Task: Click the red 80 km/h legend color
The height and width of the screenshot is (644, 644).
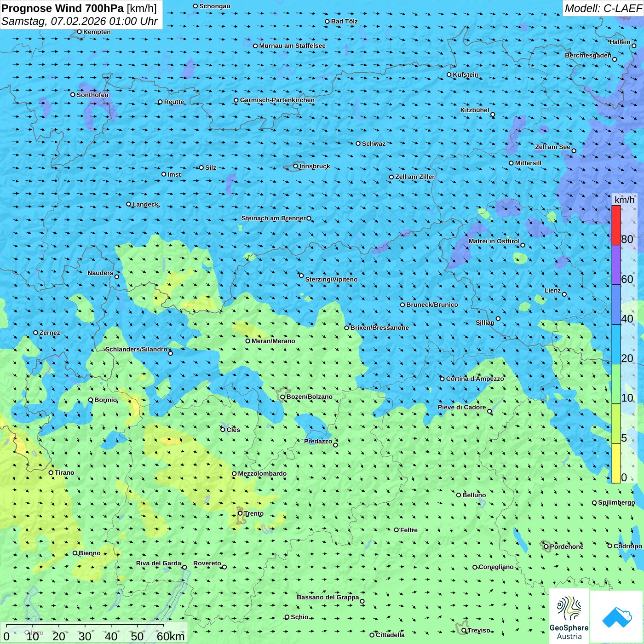Action: click(x=616, y=225)
